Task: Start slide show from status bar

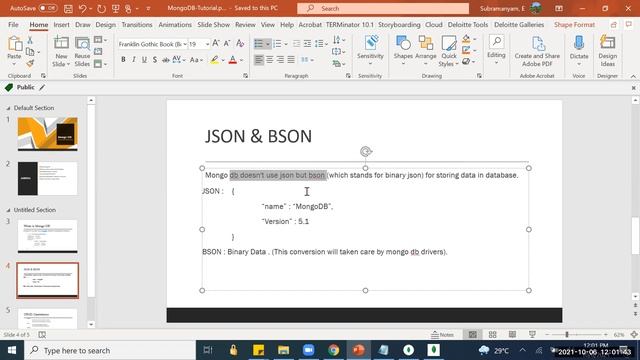Action: click(x=532, y=335)
